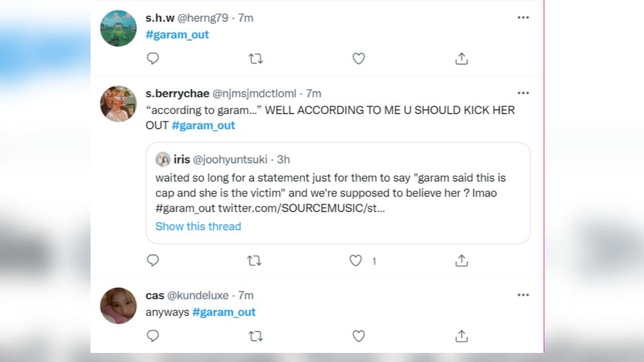Share cas's tweet

tap(462, 336)
